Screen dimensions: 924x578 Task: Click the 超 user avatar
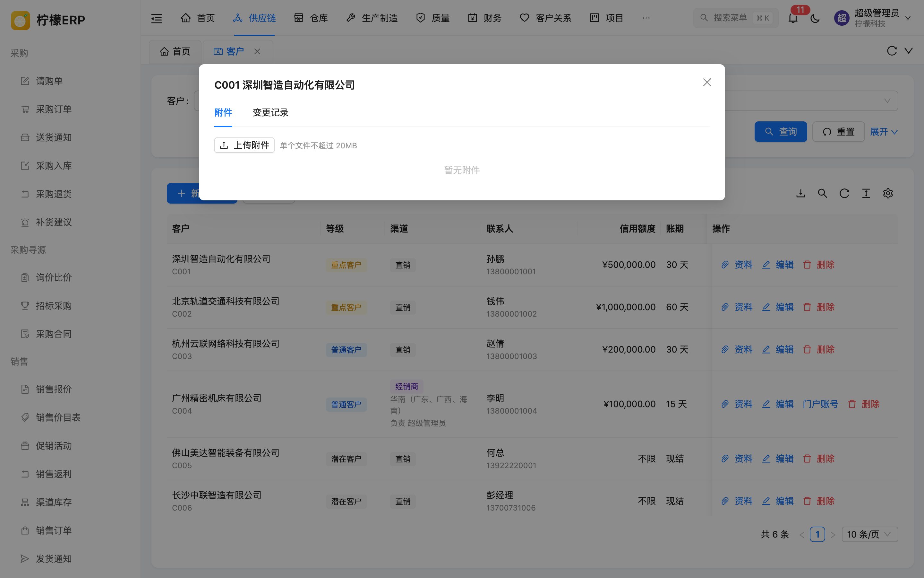tap(842, 18)
